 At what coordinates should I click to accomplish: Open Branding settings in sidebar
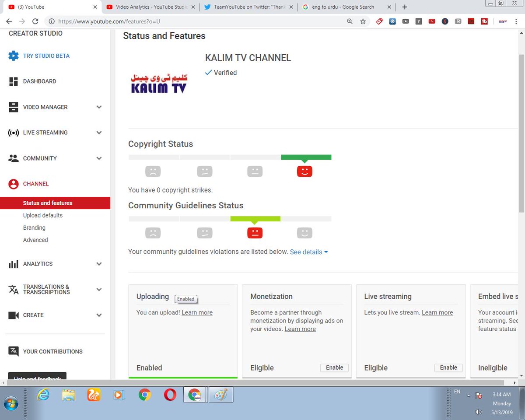34,227
